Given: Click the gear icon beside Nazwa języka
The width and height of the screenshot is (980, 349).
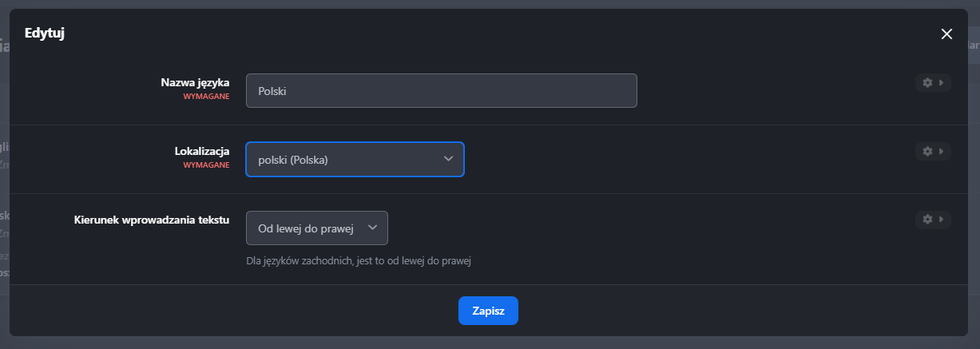Looking at the screenshot, I should pyautogui.click(x=926, y=82).
